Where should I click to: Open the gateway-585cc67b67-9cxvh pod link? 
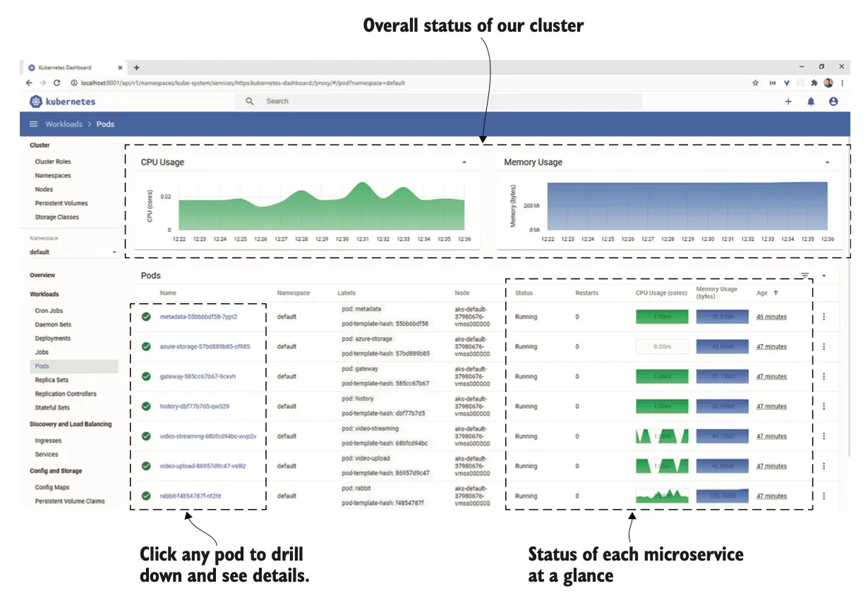(x=198, y=377)
